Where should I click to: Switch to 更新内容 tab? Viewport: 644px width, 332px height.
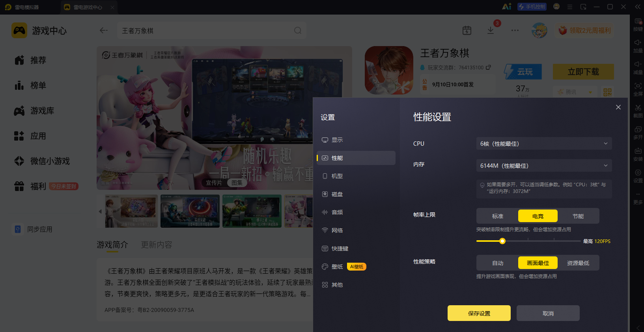[157, 245]
